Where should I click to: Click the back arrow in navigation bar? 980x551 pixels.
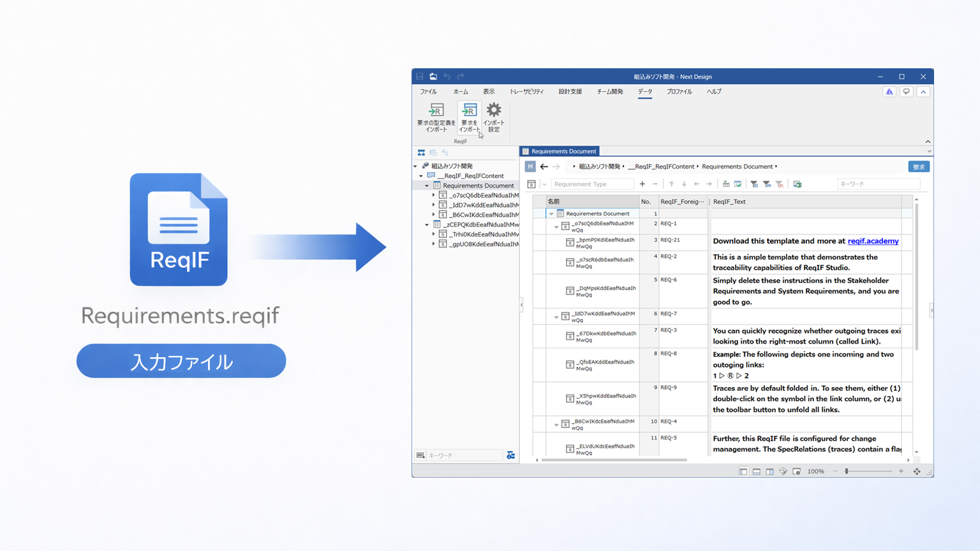[x=544, y=166]
